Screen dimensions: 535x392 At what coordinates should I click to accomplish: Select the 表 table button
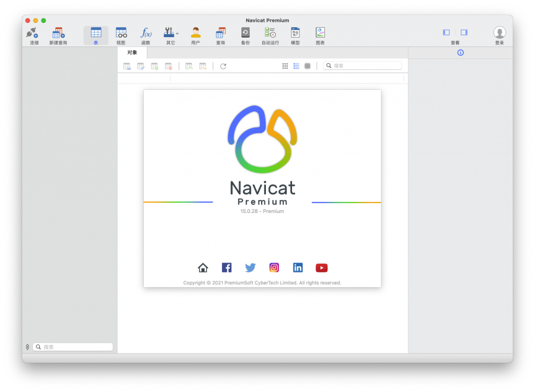96,36
